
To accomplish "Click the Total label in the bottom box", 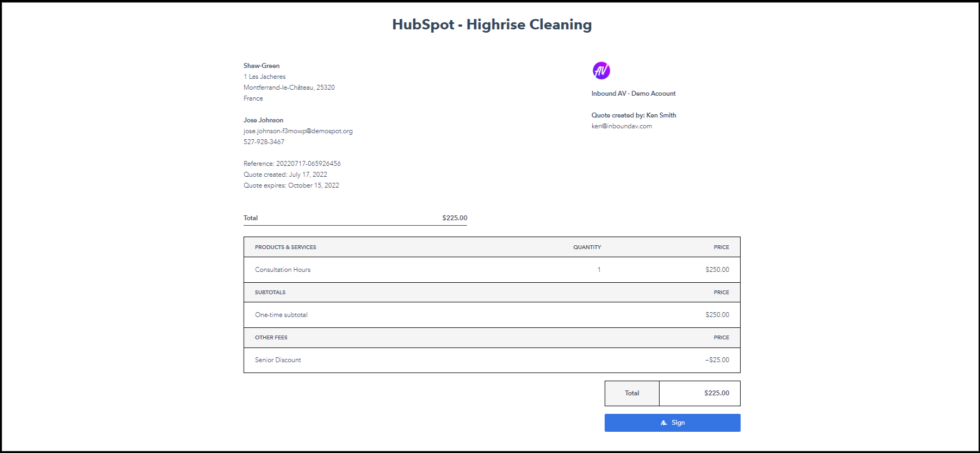I will [632, 393].
